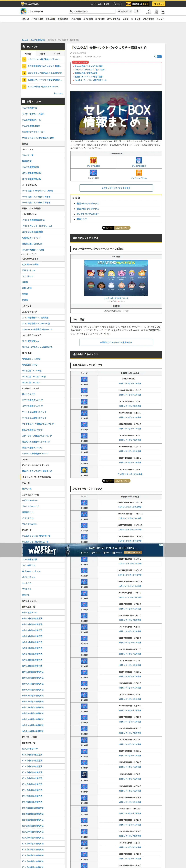186x868 pixels.
Task: Open the コイン効率 nav item
Action: pyautogui.click(x=100, y=19)
